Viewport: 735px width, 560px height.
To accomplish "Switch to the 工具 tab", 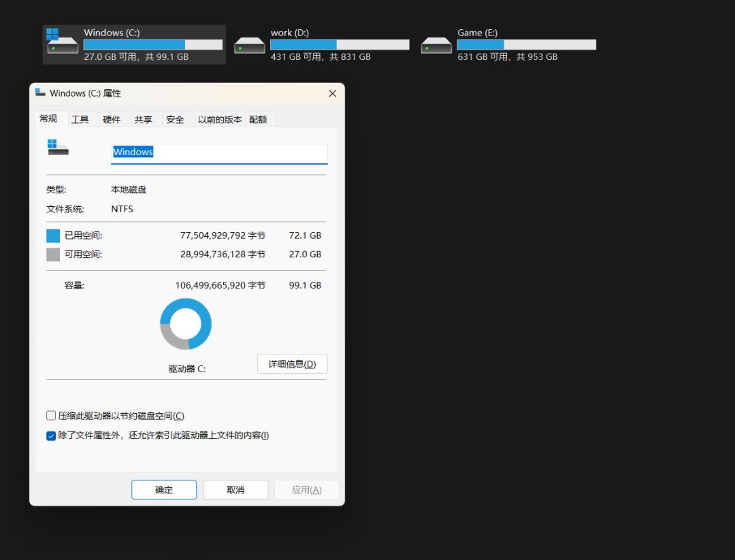I will click(80, 119).
